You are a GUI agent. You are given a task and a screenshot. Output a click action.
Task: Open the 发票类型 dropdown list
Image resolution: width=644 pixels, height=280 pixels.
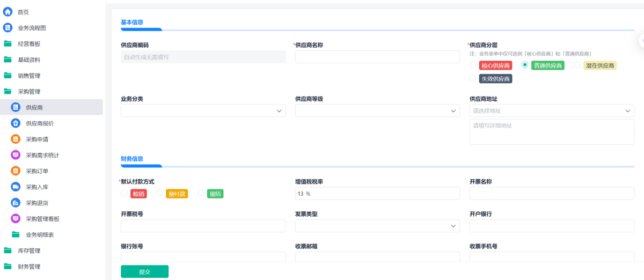pyautogui.click(x=377, y=226)
